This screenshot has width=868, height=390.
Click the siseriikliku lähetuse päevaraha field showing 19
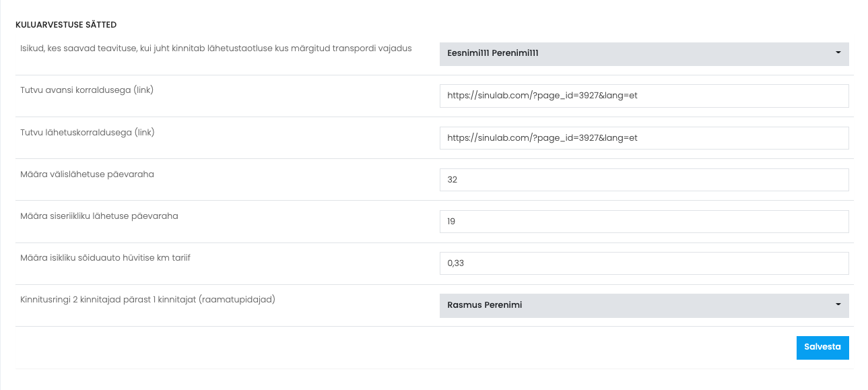644,221
